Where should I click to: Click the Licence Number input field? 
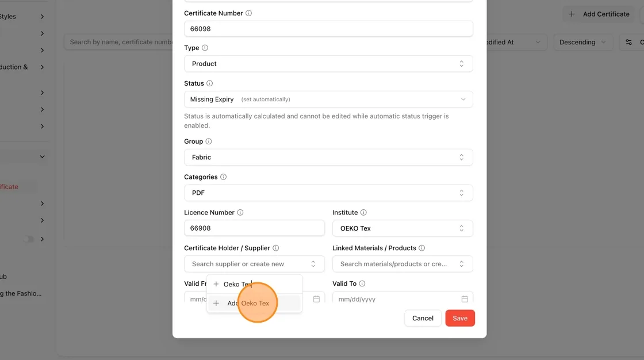coord(254,228)
